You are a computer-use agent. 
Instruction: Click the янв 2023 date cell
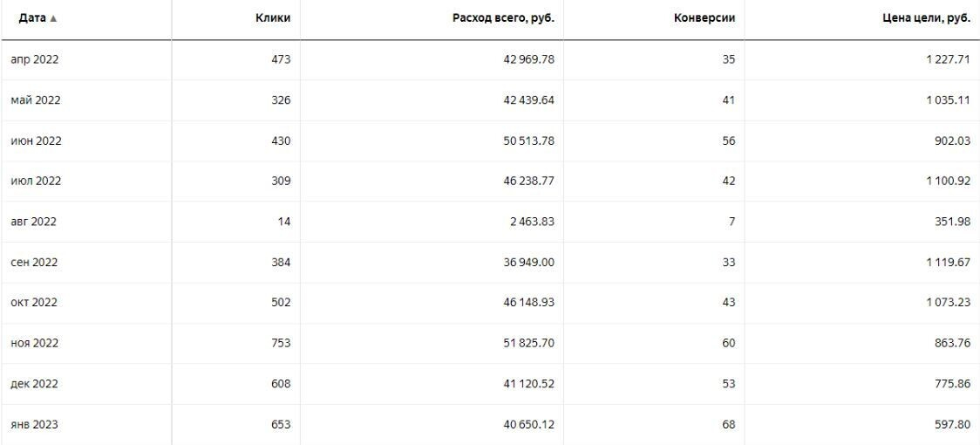[35, 425]
